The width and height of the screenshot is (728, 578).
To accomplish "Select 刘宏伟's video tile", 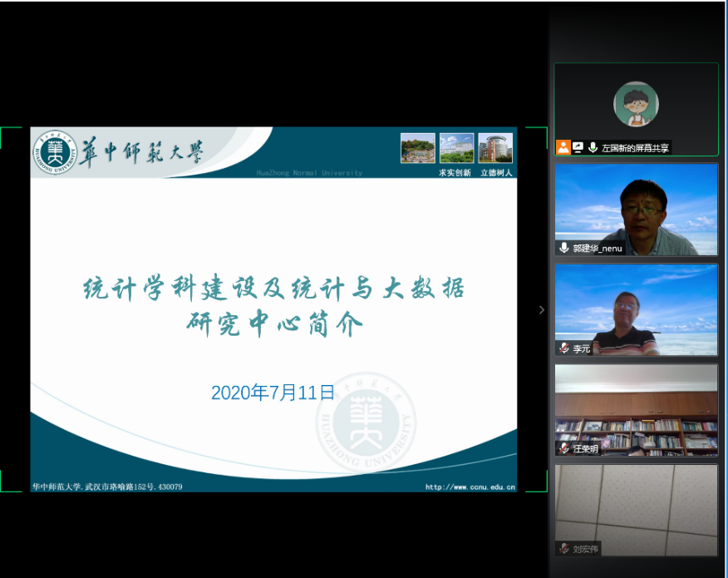I will (x=636, y=509).
